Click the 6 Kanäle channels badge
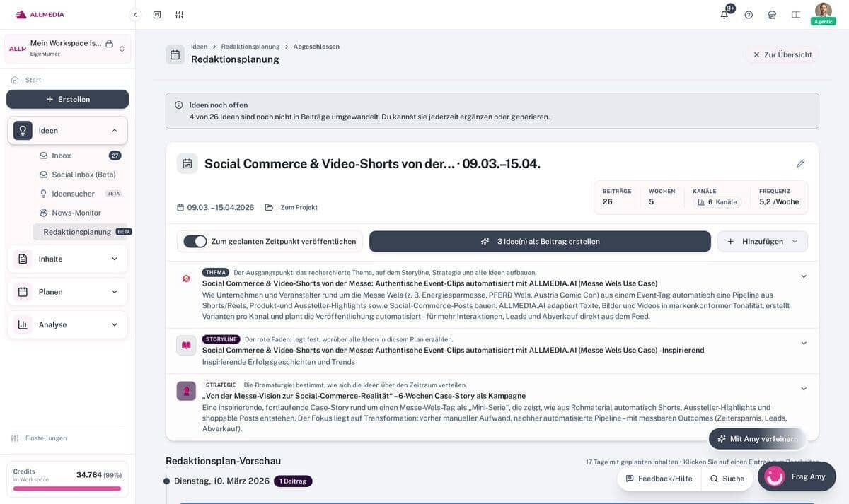 (x=717, y=202)
